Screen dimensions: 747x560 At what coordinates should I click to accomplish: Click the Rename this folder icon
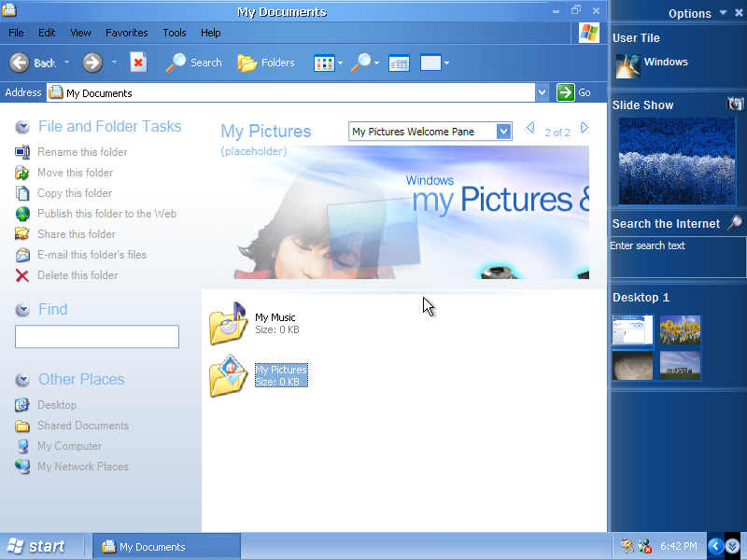pos(22,152)
